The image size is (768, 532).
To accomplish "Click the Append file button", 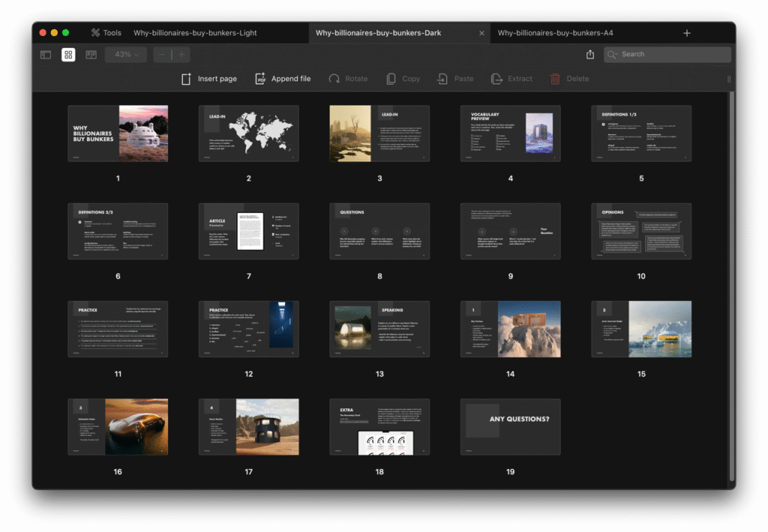I will [283, 79].
